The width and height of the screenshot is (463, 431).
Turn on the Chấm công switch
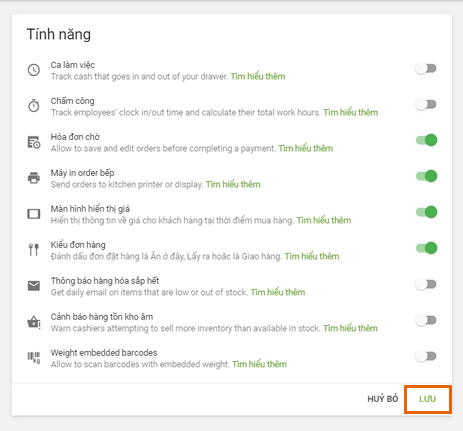click(x=426, y=105)
